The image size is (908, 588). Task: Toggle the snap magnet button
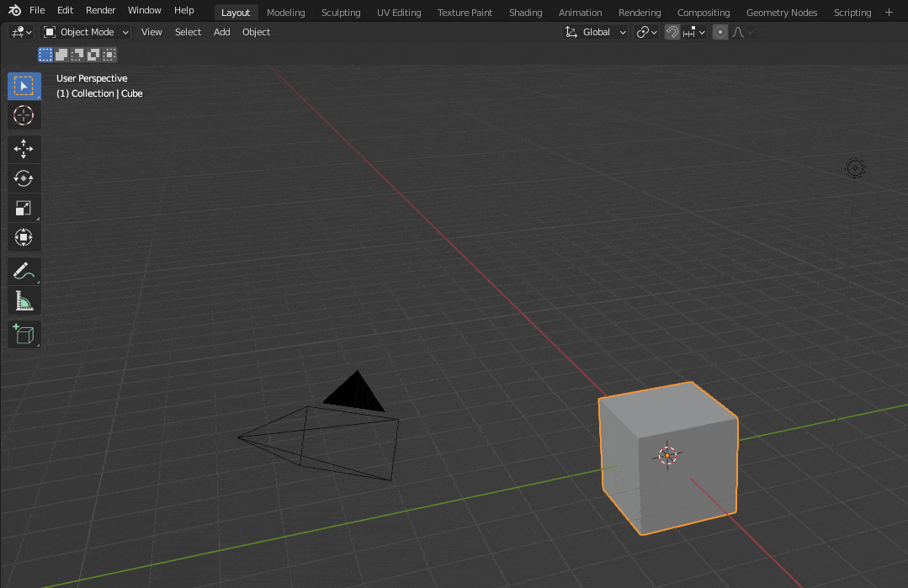tap(672, 33)
